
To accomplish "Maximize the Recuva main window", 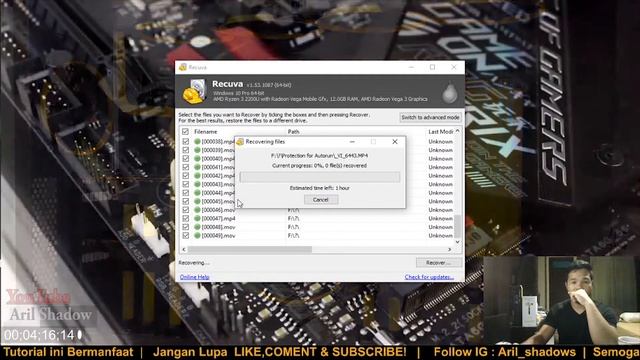I will click(x=433, y=67).
